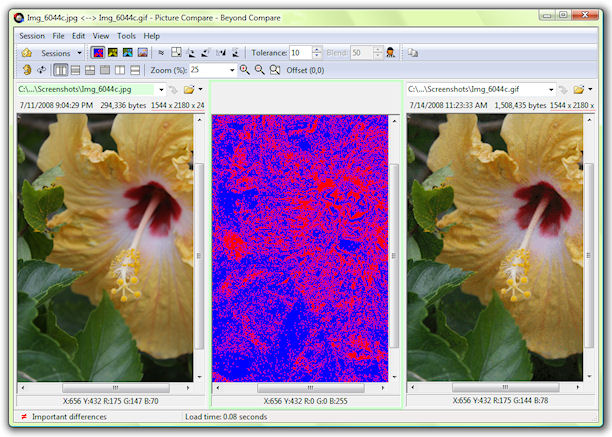Click the ignore-unimportant person icon after Blend
The image size is (612, 437).
390,52
